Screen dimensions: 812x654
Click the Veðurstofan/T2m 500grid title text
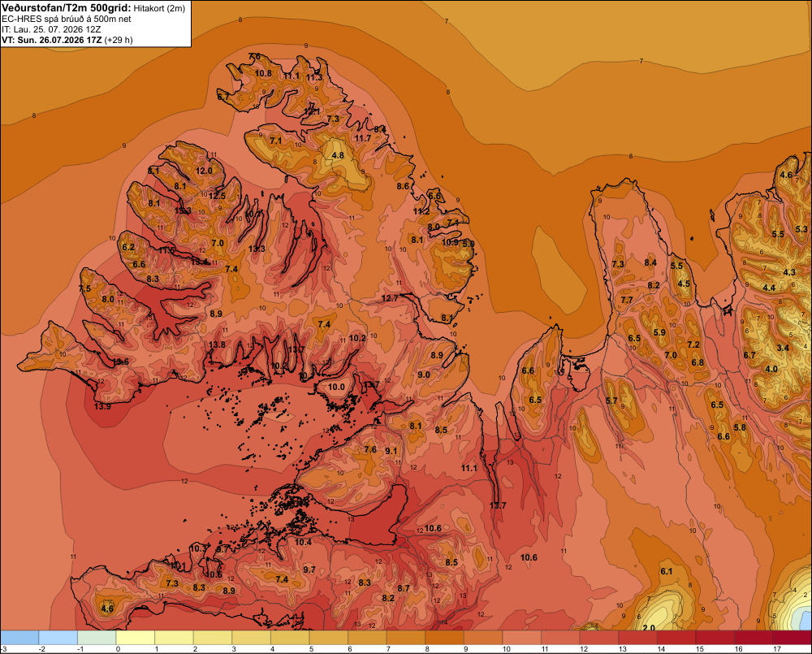point(67,8)
